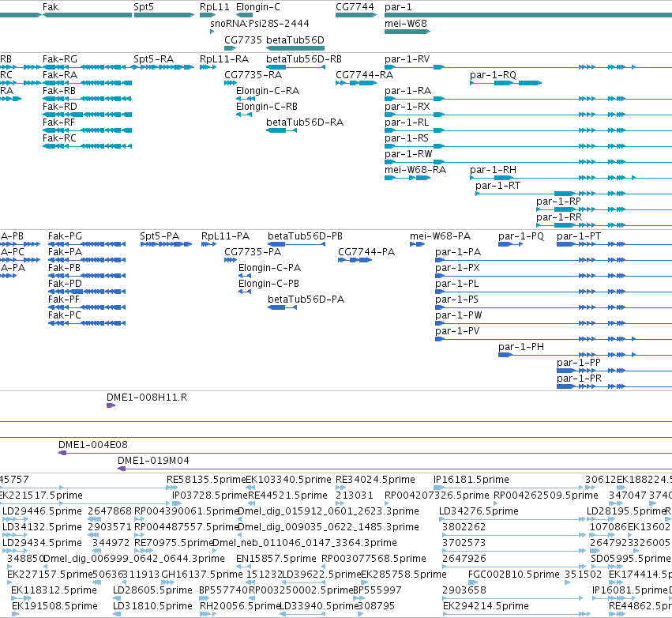Select transcript Fak-RC
Image resolution: width=672 pixels, height=618 pixels.
(88, 146)
